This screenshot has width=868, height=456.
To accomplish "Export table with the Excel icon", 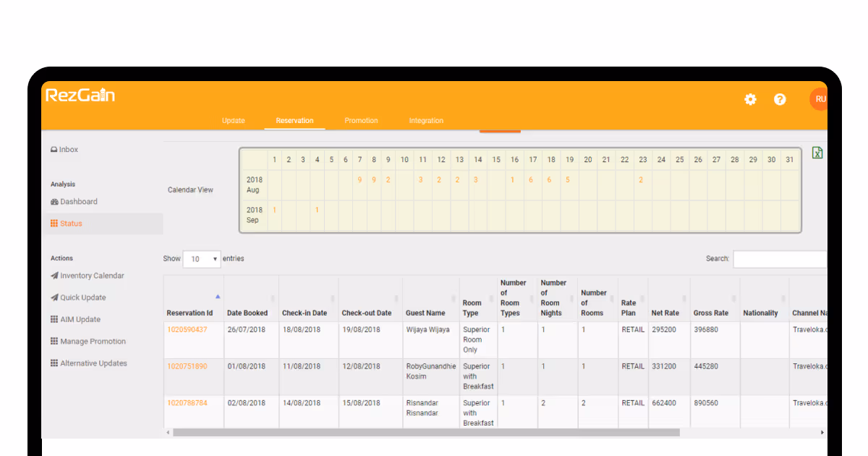I will click(x=817, y=153).
